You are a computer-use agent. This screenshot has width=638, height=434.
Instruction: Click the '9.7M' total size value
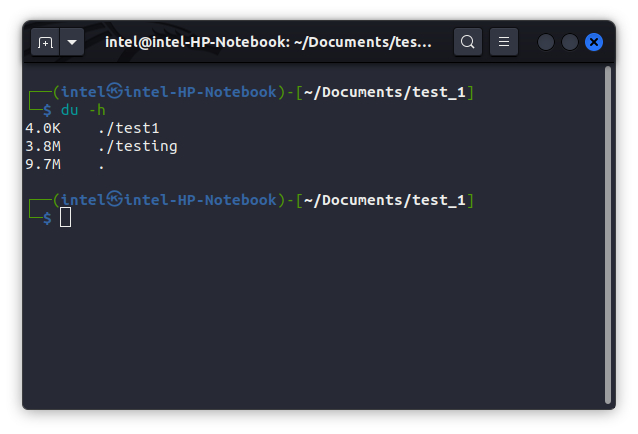[x=42, y=164]
